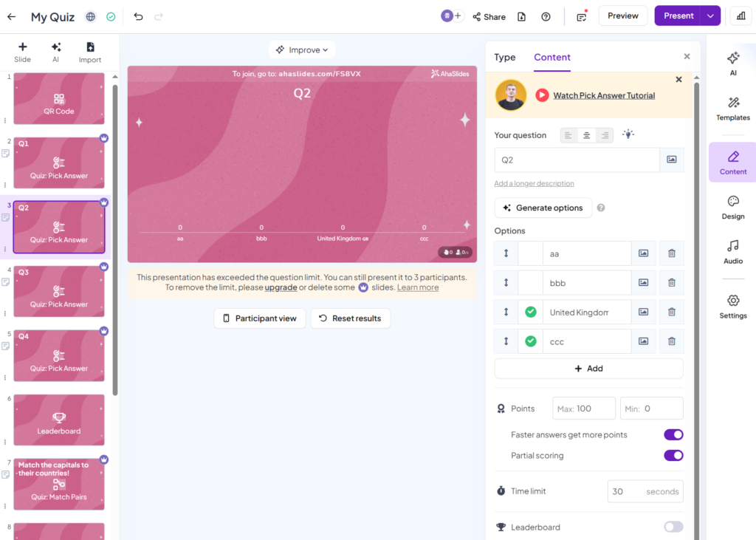Switch to the Type tab
756x540 pixels.
505,58
